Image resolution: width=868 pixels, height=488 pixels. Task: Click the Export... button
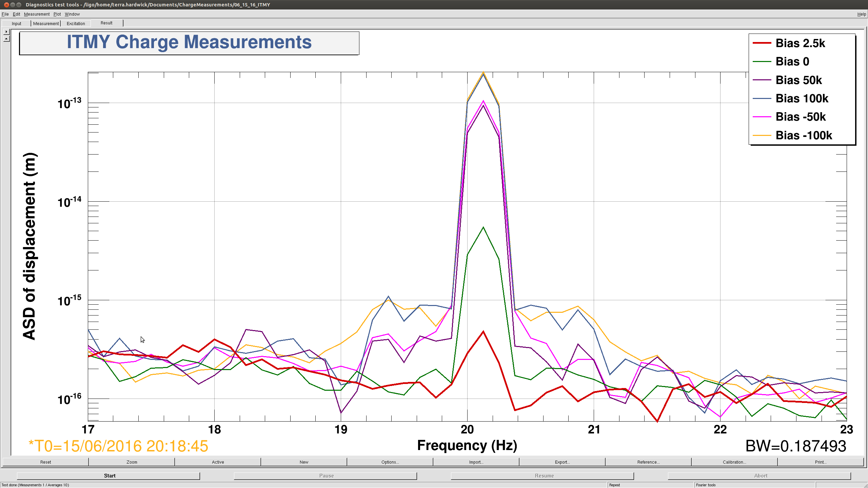point(562,462)
